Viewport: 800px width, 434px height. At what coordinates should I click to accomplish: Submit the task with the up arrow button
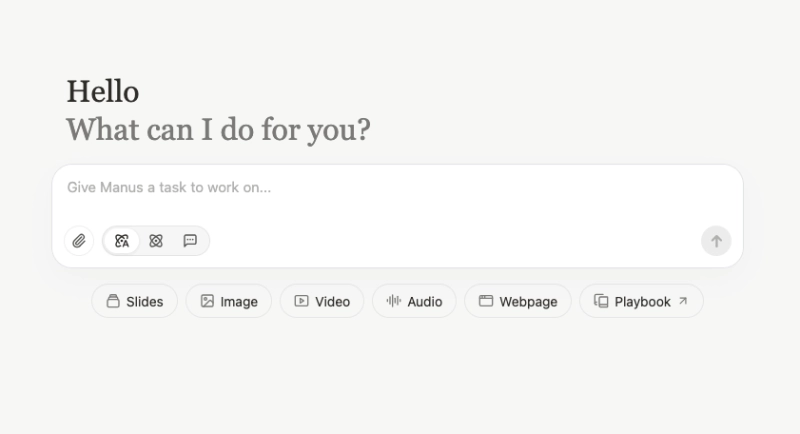(x=716, y=241)
